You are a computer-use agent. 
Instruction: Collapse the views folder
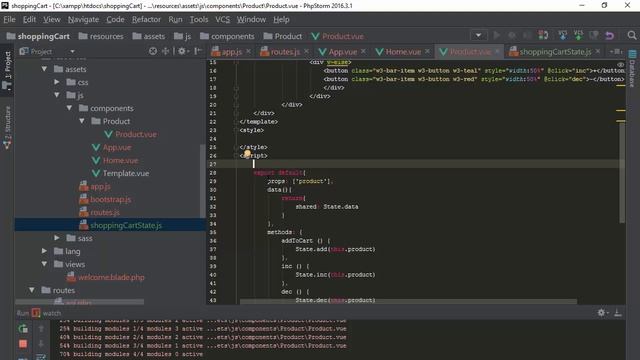coord(44,264)
